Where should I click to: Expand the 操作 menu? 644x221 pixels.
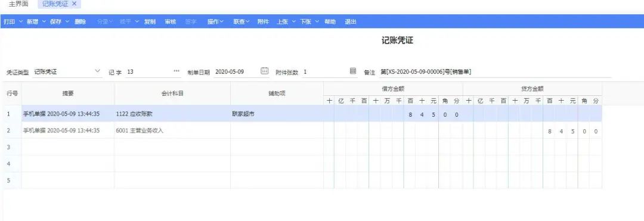pos(215,21)
